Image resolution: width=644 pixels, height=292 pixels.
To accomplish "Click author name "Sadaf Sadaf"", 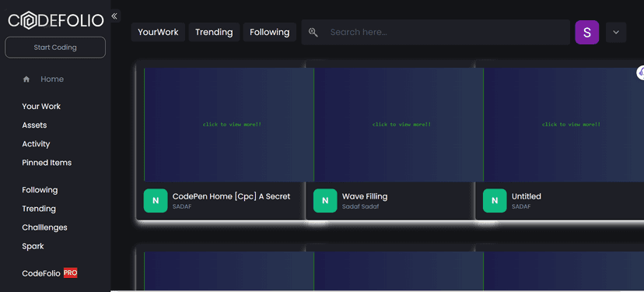I will click(x=360, y=206).
